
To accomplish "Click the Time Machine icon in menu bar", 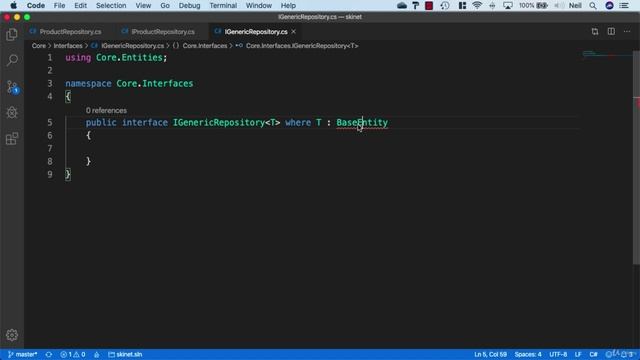I will tap(445, 5).
